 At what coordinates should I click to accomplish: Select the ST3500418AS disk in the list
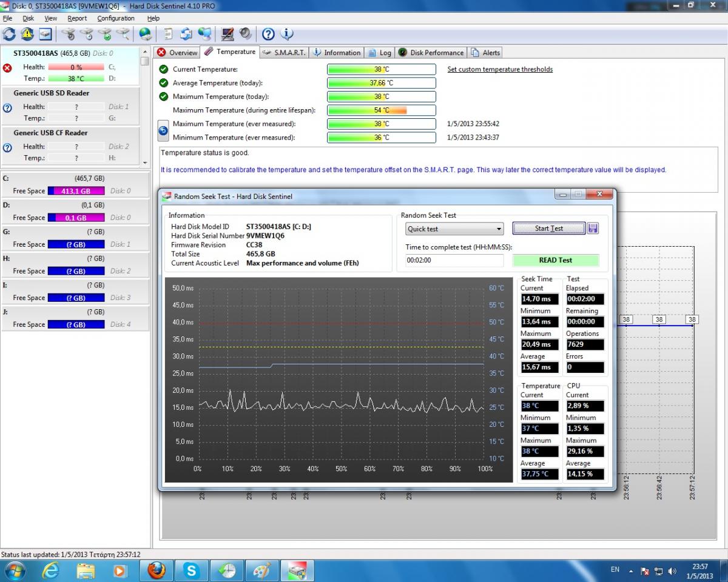(70, 66)
